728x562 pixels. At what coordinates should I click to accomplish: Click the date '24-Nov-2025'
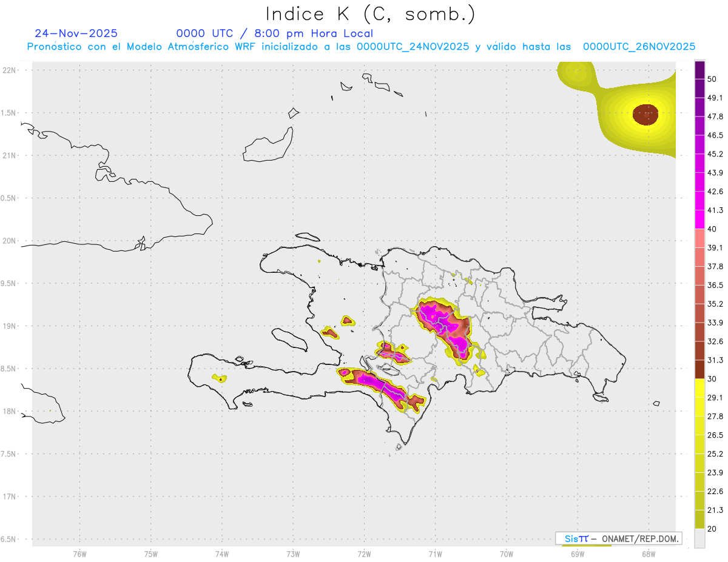click(76, 33)
